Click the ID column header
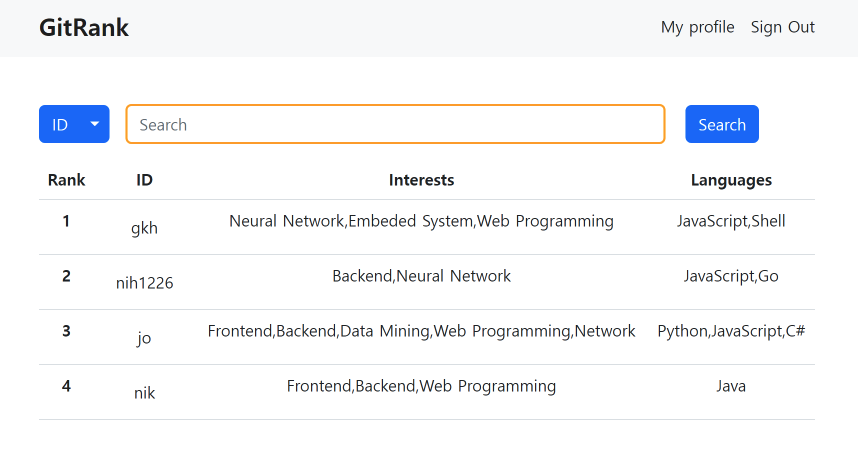Image resolution: width=858 pixels, height=473 pixels. click(144, 180)
